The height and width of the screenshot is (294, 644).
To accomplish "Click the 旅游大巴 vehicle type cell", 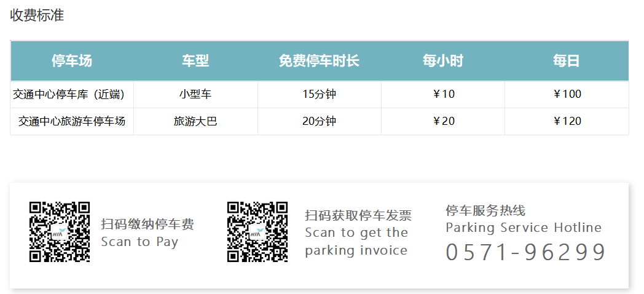I will coord(195,121).
